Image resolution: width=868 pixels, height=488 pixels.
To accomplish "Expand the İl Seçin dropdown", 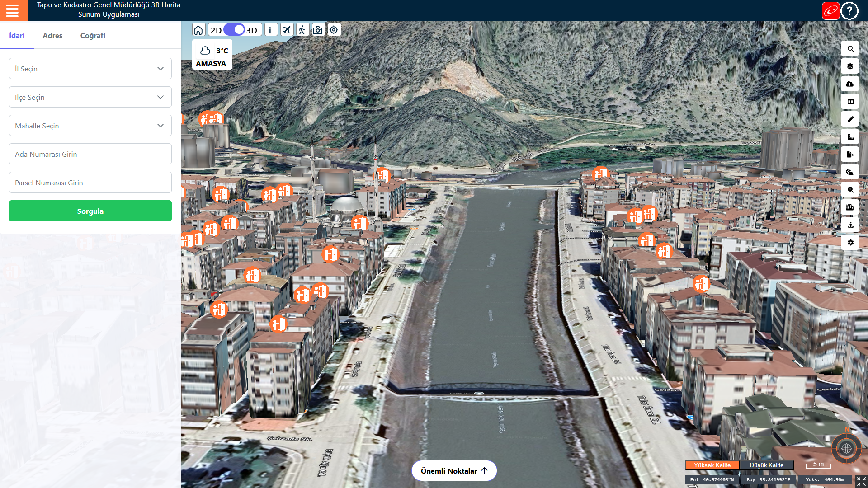I will pyautogui.click(x=90, y=69).
